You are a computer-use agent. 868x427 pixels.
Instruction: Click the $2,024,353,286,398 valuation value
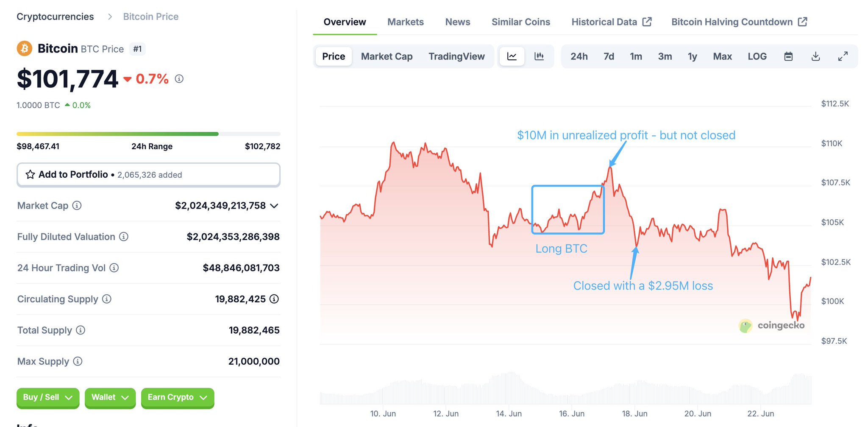click(x=233, y=237)
